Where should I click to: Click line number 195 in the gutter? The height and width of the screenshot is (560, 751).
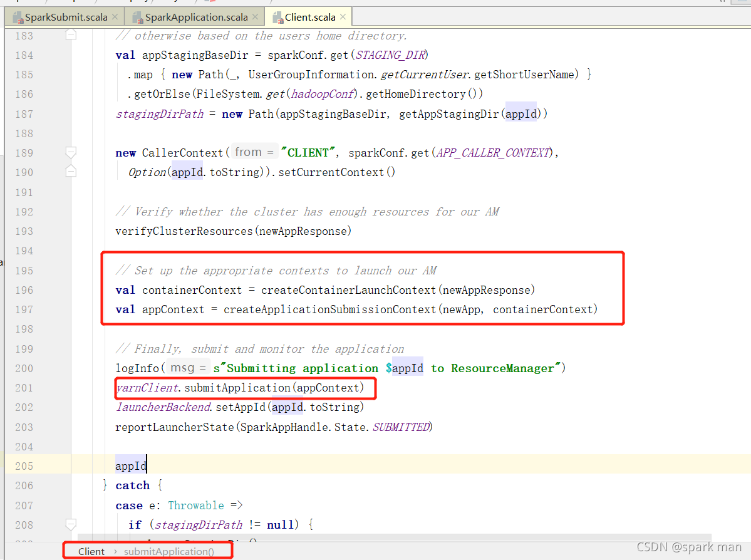point(24,271)
